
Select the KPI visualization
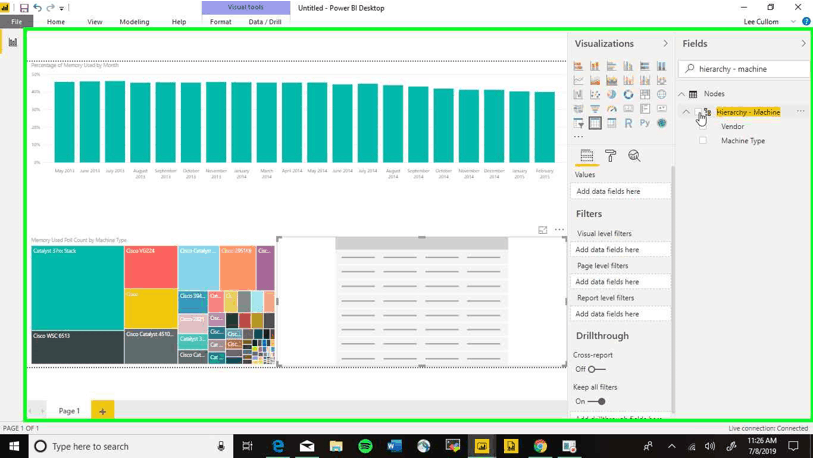pos(661,109)
